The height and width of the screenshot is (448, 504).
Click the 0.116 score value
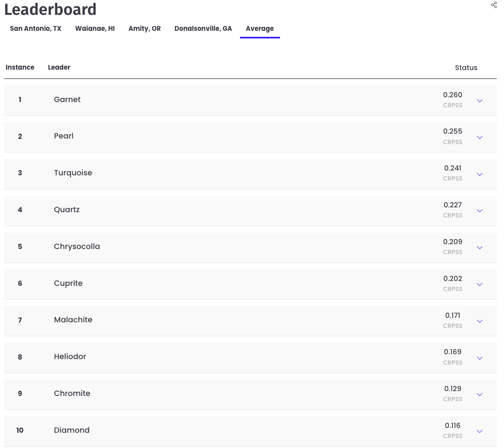(452, 426)
